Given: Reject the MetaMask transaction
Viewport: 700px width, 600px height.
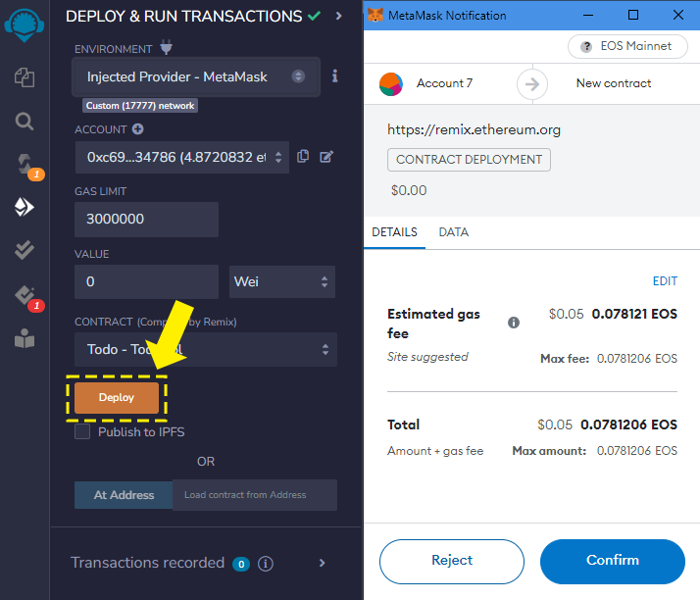Looking at the screenshot, I should [452, 561].
